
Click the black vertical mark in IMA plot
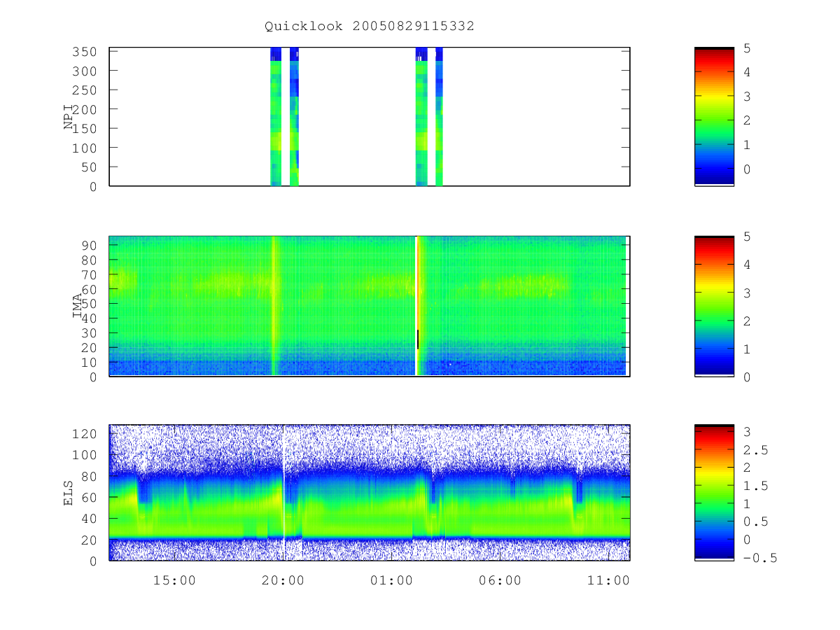[x=418, y=339]
